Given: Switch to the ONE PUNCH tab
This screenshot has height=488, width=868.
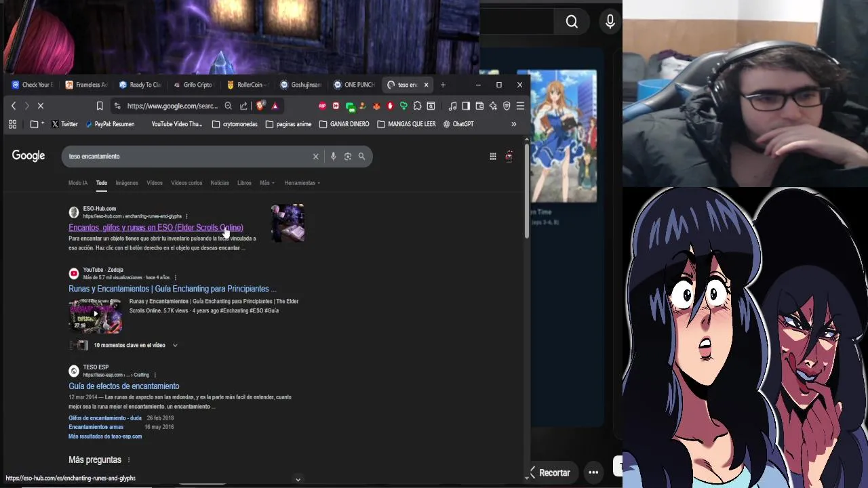Looking at the screenshot, I should point(355,85).
